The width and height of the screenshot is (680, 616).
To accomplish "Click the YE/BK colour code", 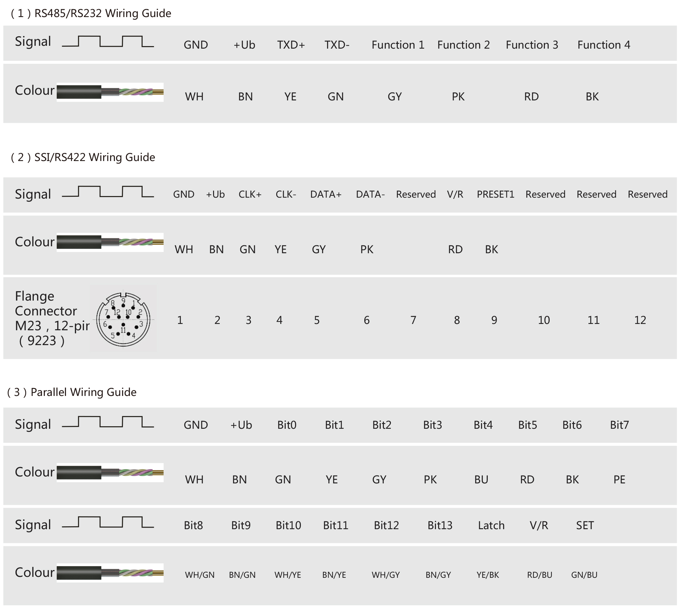I will point(488,575).
